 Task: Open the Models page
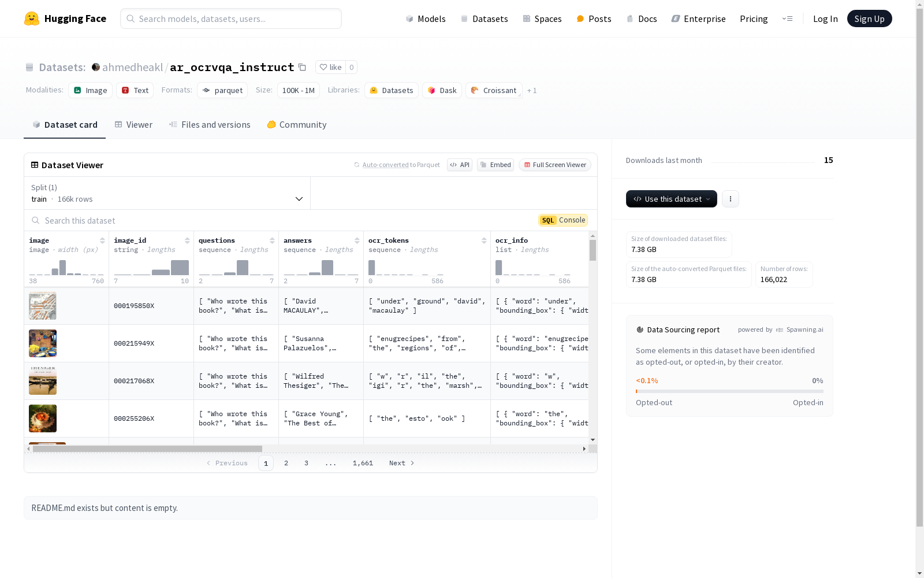426,18
